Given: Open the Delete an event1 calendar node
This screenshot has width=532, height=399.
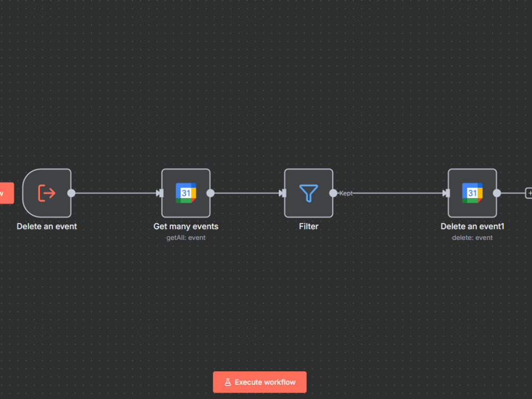Looking at the screenshot, I should point(472,193).
